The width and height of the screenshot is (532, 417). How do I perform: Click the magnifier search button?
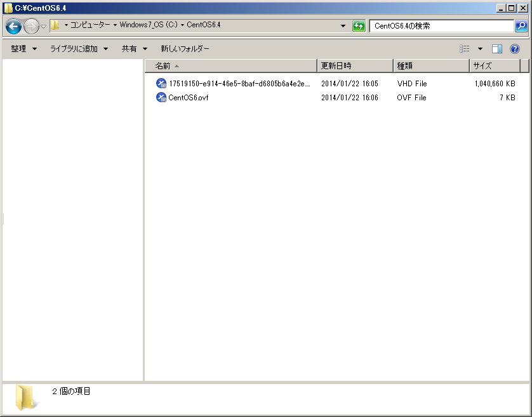pyautogui.click(x=521, y=26)
